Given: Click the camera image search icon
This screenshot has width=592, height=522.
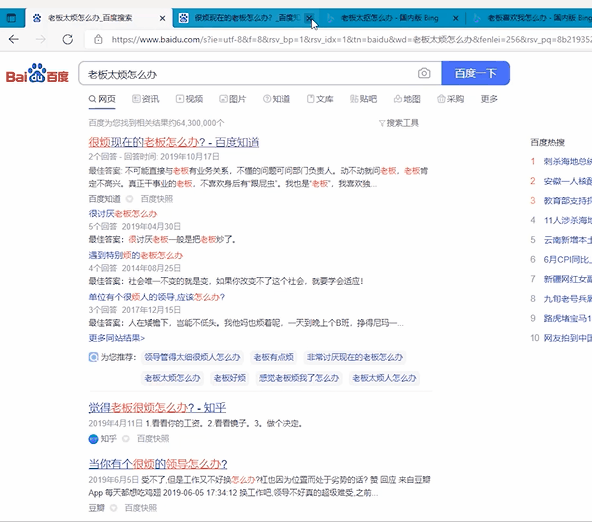Looking at the screenshot, I should (x=424, y=73).
